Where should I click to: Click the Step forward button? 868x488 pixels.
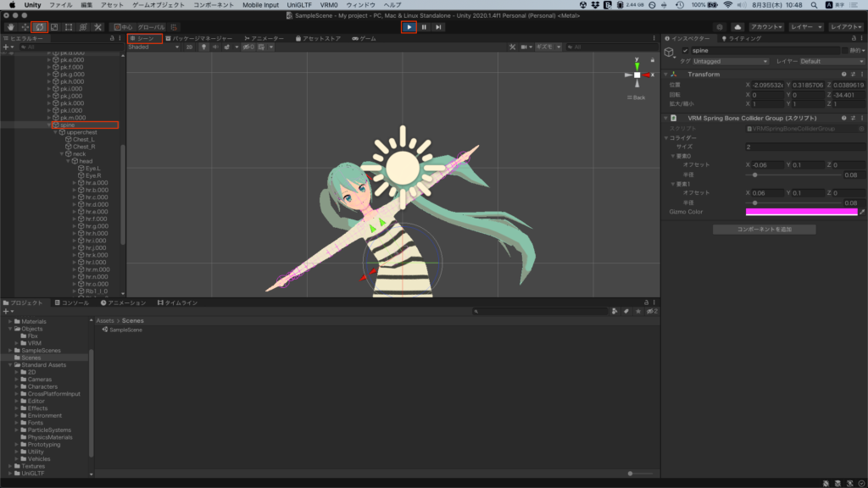point(438,27)
